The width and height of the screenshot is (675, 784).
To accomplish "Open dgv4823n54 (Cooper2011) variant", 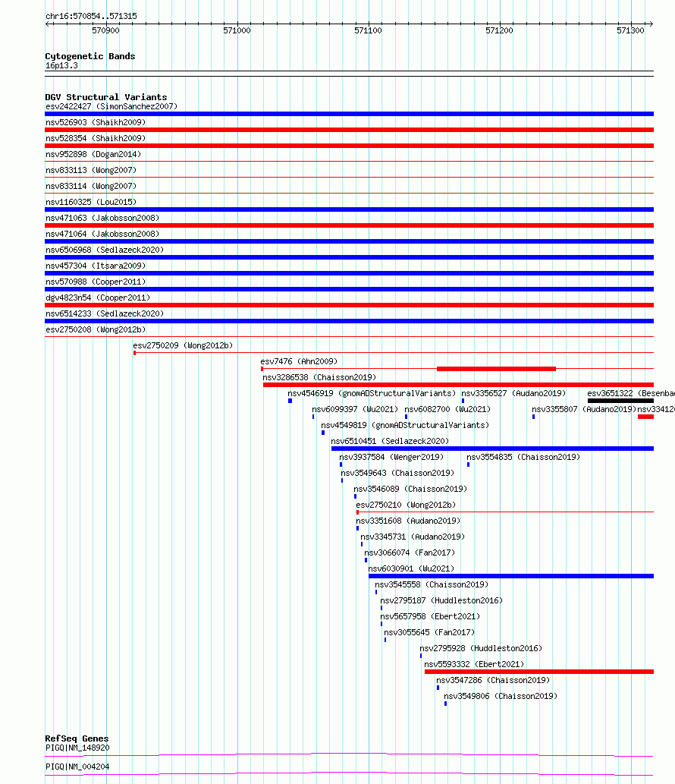I will 98,298.
